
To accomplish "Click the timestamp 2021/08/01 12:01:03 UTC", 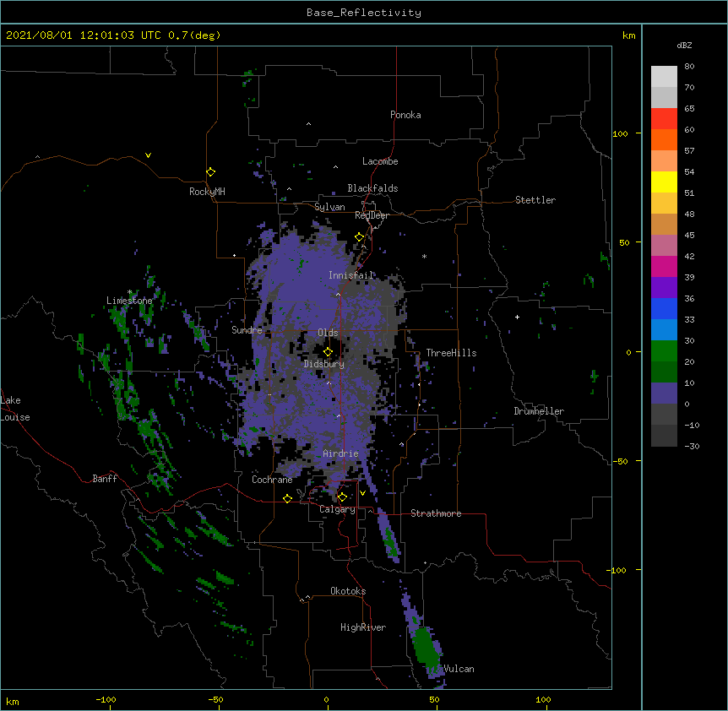I will [x=84, y=35].
